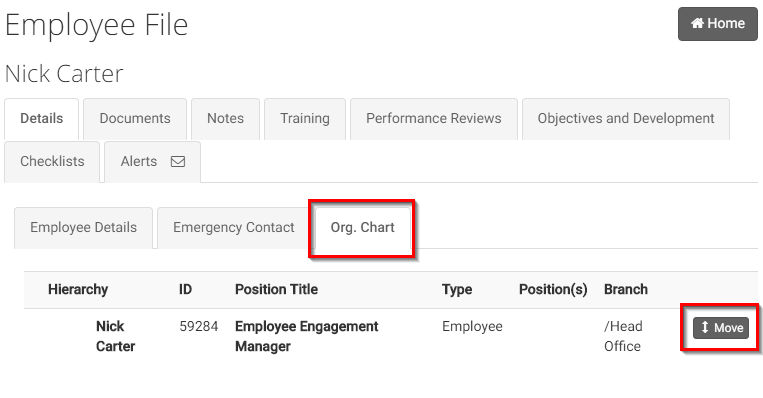Click the Employee type cell
The height and width of the screenshot is (398, 763).
472,326
